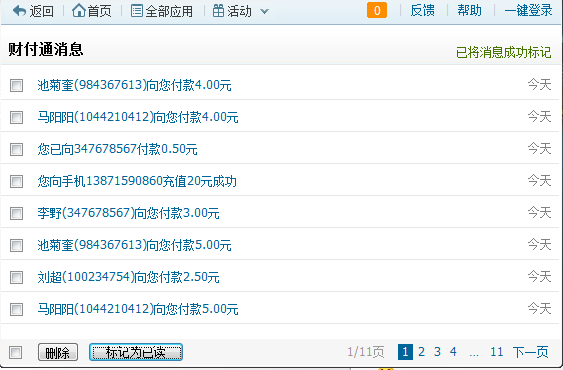Screen dimensions: 563x370
Task: Click the 已将消息成功标记 status text
Action: pos(504,52)
